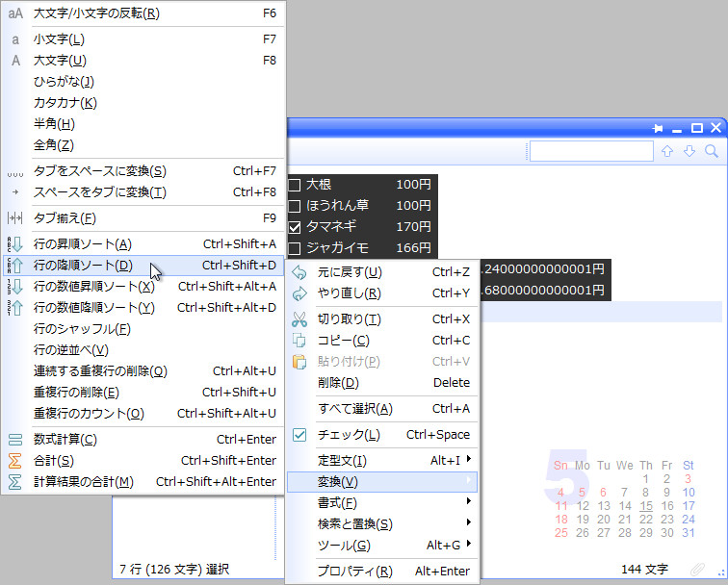Click the resize grip at window corner
This screenshot has height=585, width=728.
721,573
